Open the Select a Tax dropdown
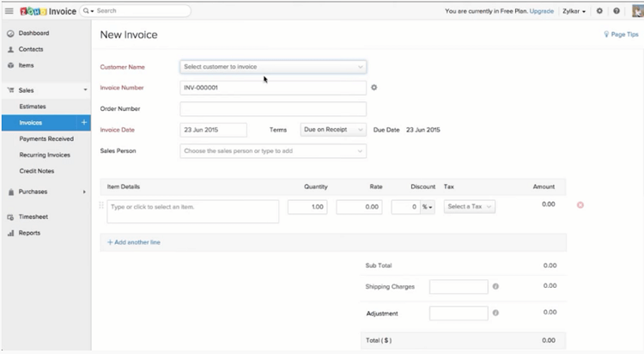Image resolution: width=644 pixels, height=354 pixels. coord(470,206)
